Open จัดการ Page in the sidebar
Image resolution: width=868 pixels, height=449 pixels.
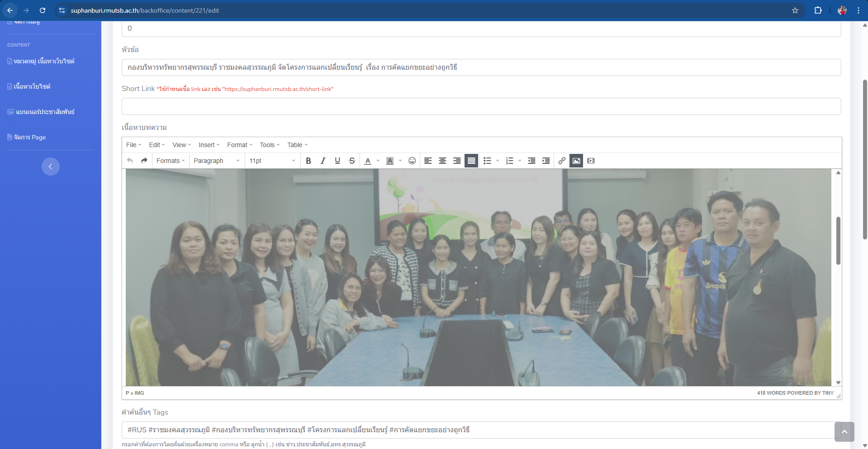(30, 137)
